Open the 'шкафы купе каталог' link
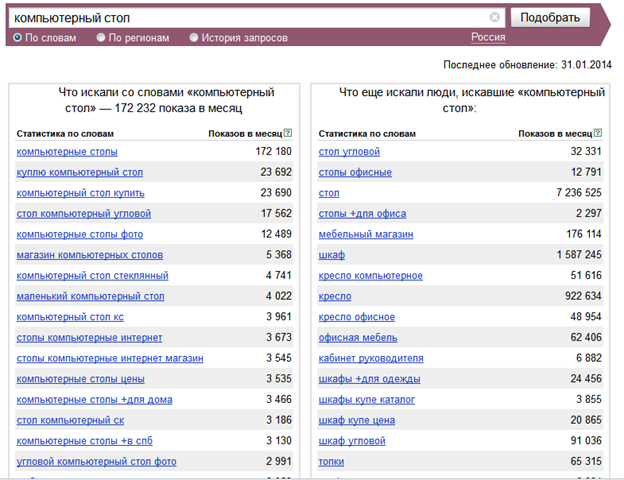This screenshot has height=480, width=624. 367,400
